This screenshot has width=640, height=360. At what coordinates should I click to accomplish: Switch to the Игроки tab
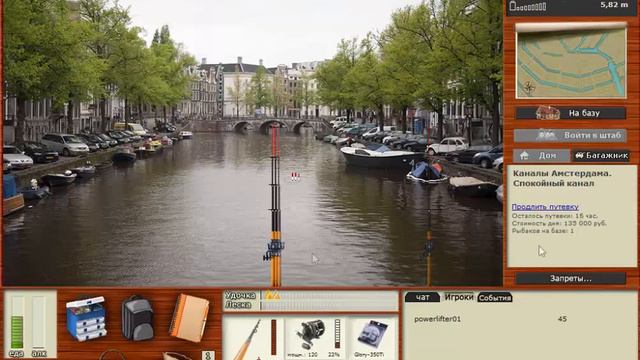[x=459, y=297]
